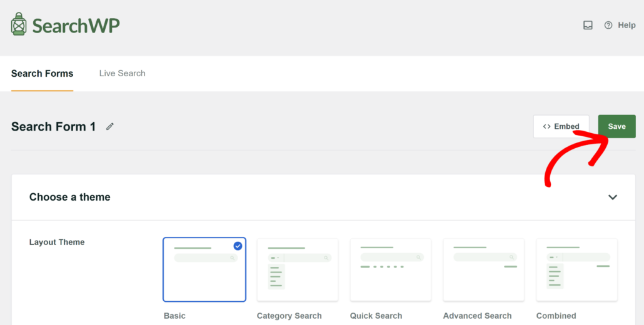Click the Embed button
Image resolution: width=644 pixels, height=325 pixels.
pyautogui.click(x=561, y=126)
